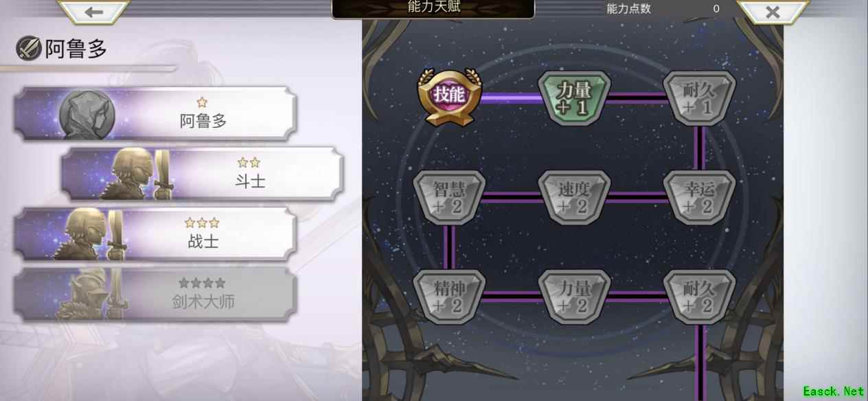
Task: Click the 能力天赋 header title
Action: click(x=433, y=8)
